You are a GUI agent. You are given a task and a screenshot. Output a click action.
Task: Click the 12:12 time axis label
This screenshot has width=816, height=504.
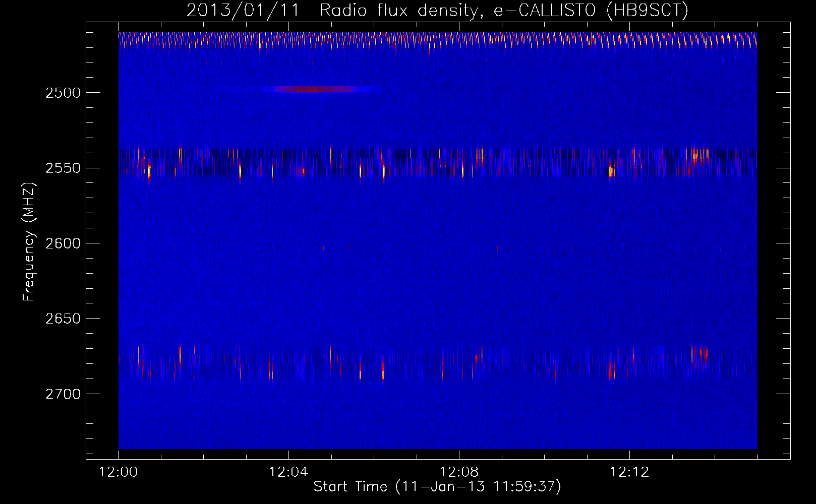629,472
